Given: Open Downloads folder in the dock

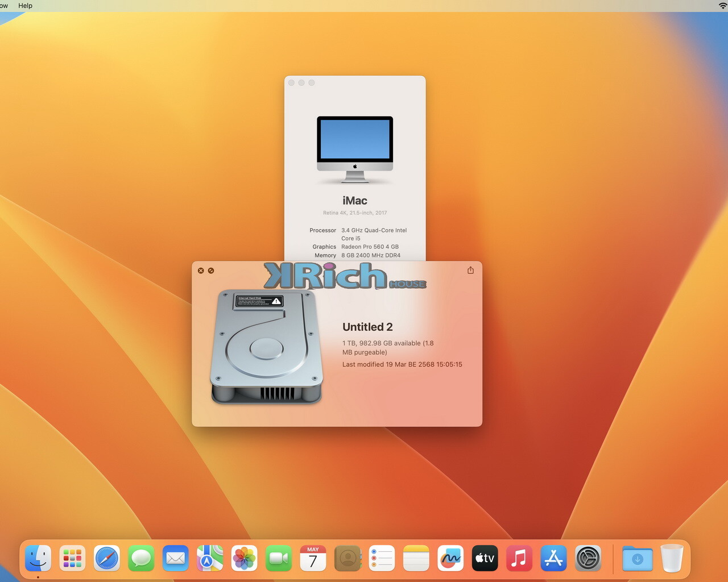Looking at the screenshot, I should click(638, 559).
